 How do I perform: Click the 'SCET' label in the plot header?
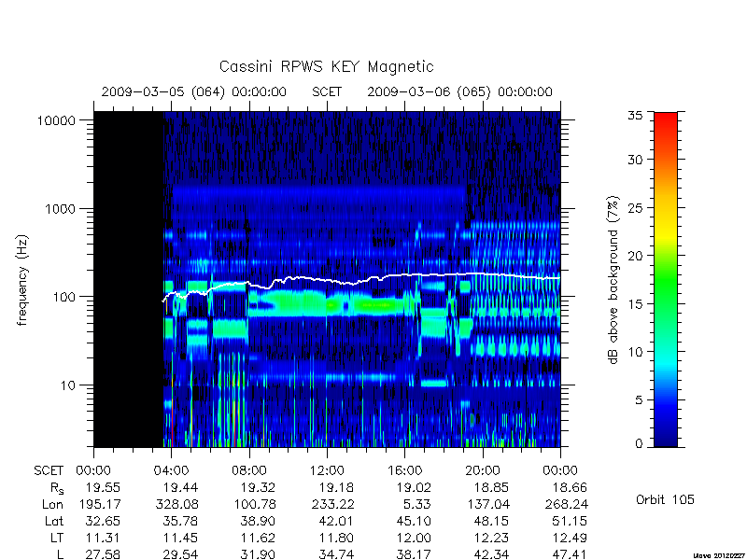click(x=327, y=91)
